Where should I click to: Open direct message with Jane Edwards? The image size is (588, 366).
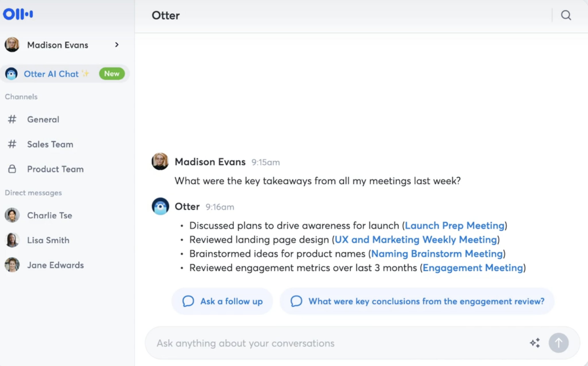55,265
